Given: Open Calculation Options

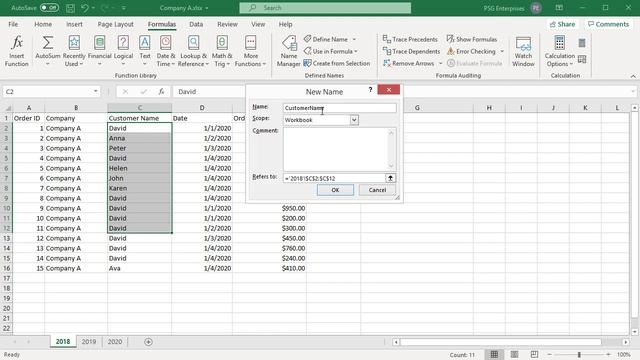Looking at the screenshot, I should 560,51.
